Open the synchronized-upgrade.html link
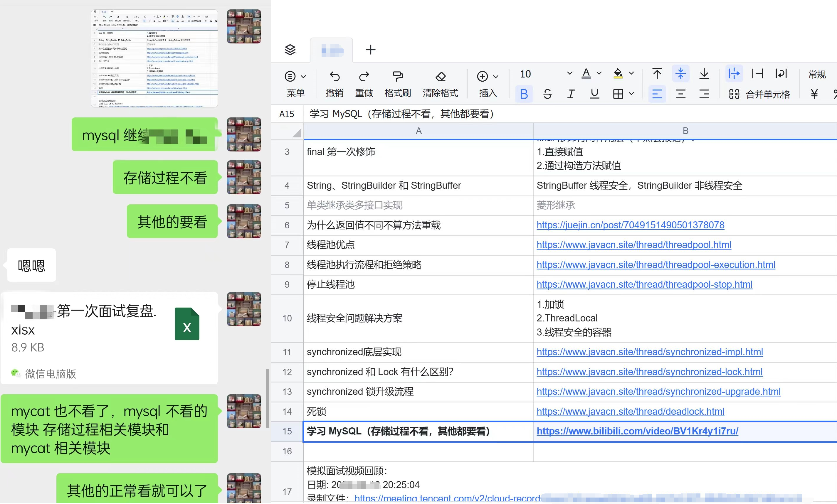Image resolution: width=837 pixels, height=504 pixels. point(658,392)
